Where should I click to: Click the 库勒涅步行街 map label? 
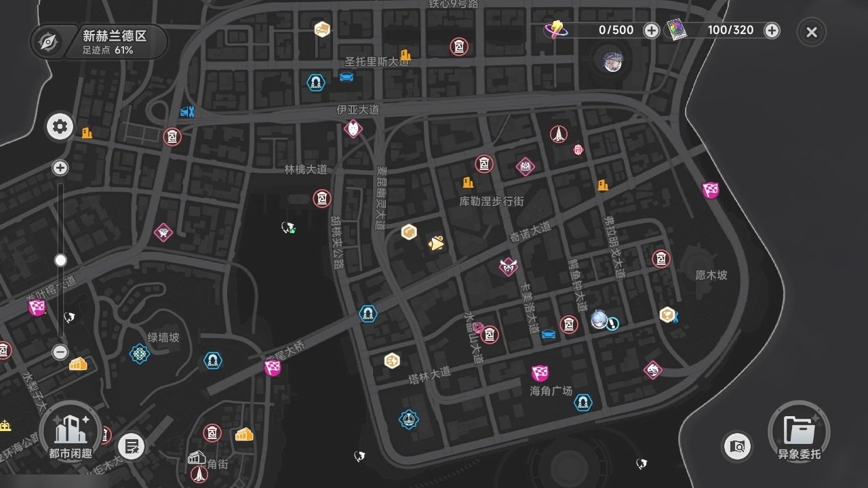pyautogui.click(x=492, y=201)
